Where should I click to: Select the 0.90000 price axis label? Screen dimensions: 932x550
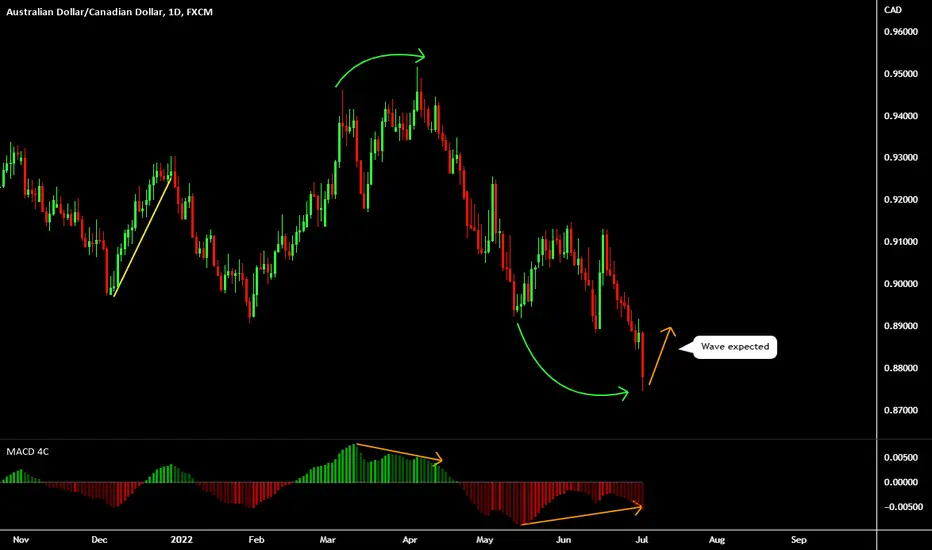pyautogui.click(x=900, y=284)
